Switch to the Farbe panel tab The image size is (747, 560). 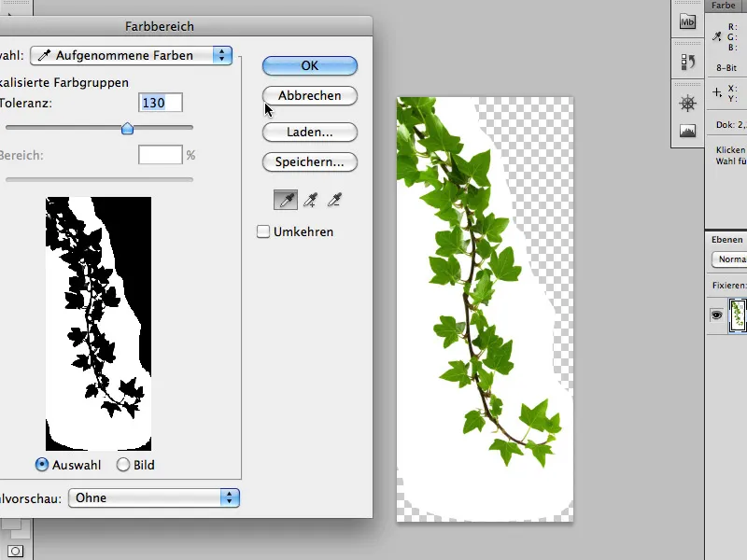[x=723, y=6]
